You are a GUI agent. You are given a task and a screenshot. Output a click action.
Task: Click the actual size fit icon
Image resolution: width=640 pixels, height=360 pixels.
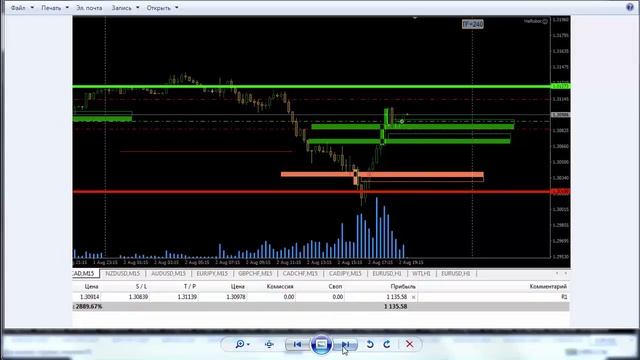(269, 344)
